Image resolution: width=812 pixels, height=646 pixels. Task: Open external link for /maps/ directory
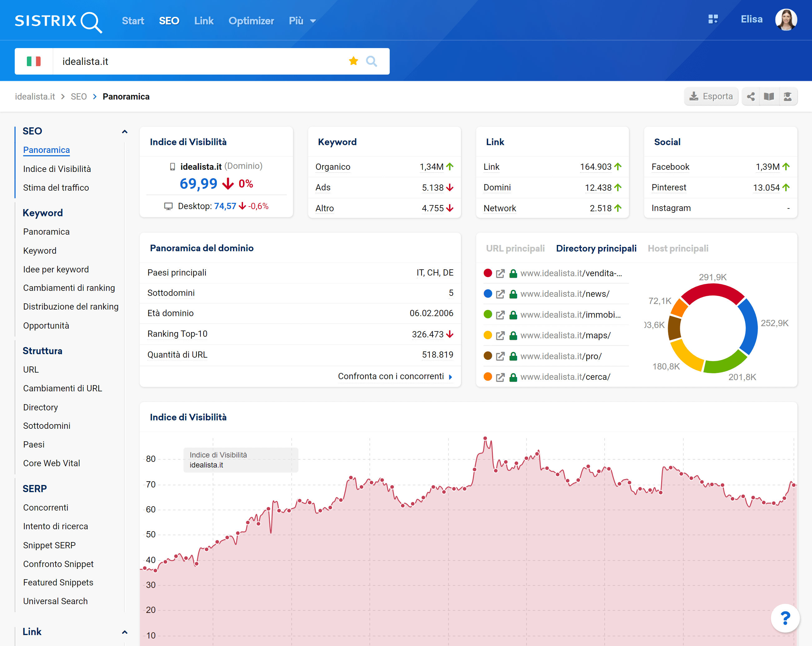pyautogui.click(x=500, y=335)
